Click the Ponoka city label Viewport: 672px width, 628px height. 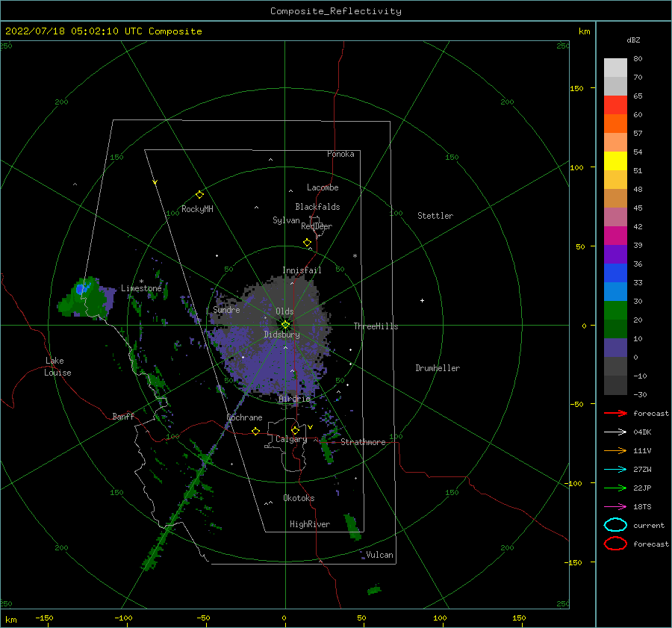click(340, 154)
